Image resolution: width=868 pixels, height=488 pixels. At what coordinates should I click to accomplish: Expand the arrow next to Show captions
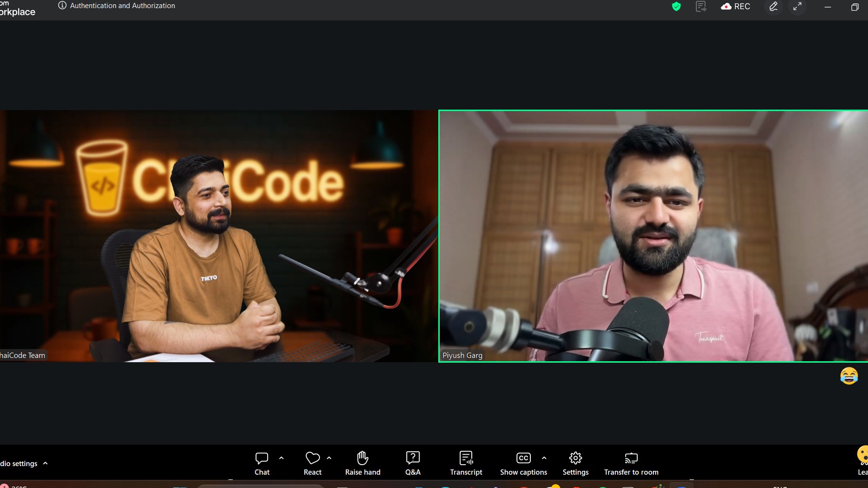[x=544, y=458]
